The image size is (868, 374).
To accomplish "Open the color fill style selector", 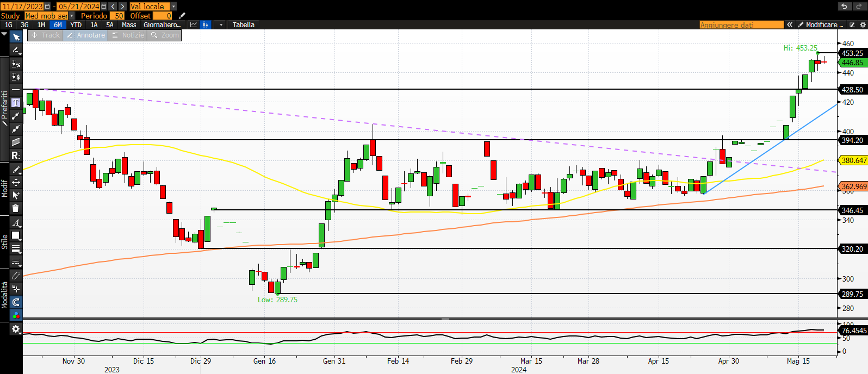I will [x=16, y=236].
